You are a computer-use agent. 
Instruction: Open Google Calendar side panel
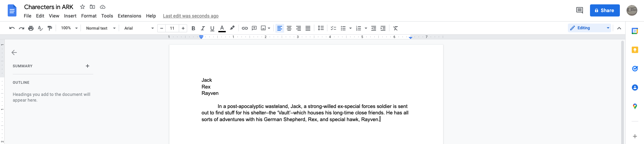tap(635, 31)
